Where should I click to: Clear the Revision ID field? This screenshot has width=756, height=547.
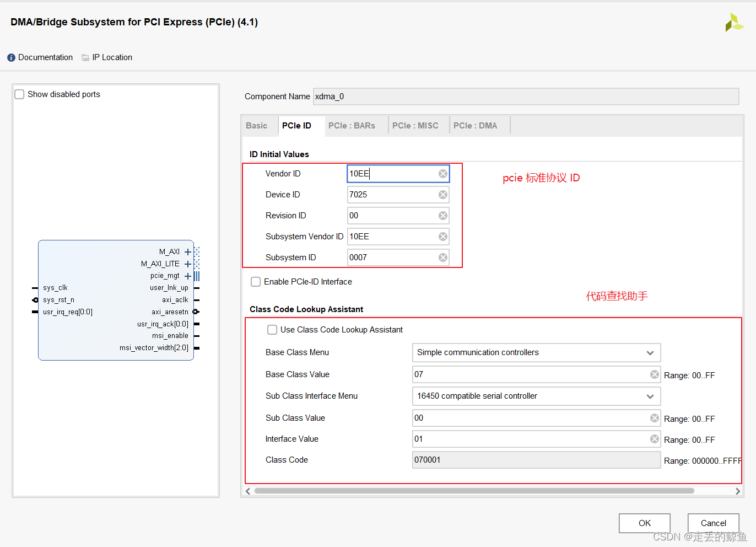coord(443,216)
